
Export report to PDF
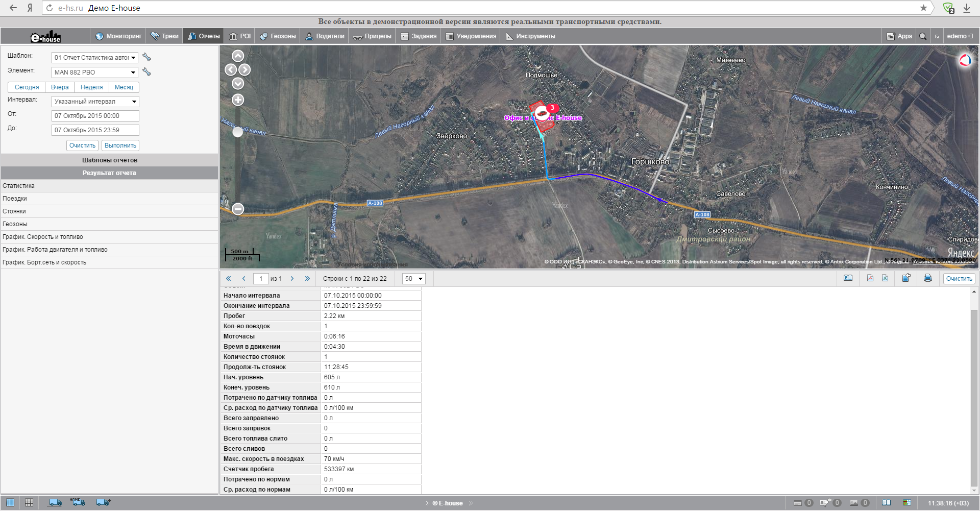click(870, 278)
